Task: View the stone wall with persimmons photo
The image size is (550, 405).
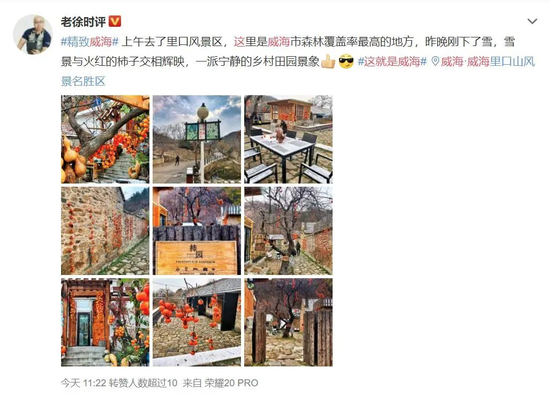Action: (105, 231)
